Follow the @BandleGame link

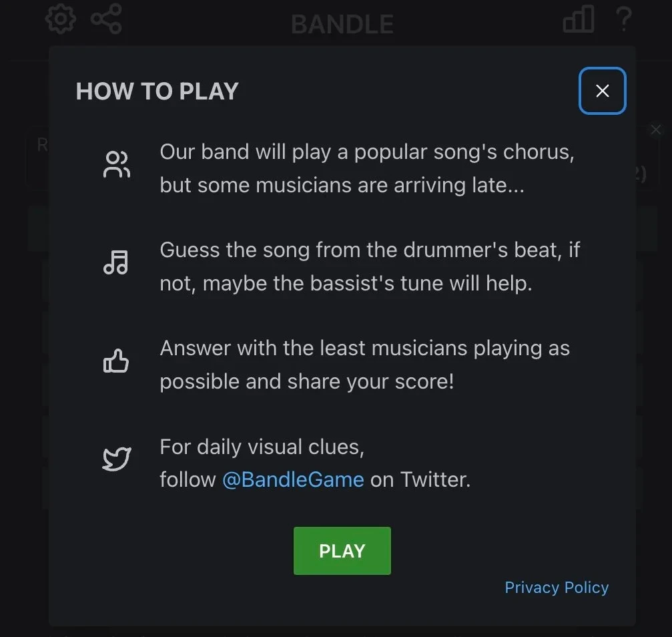tap(293, 479)
